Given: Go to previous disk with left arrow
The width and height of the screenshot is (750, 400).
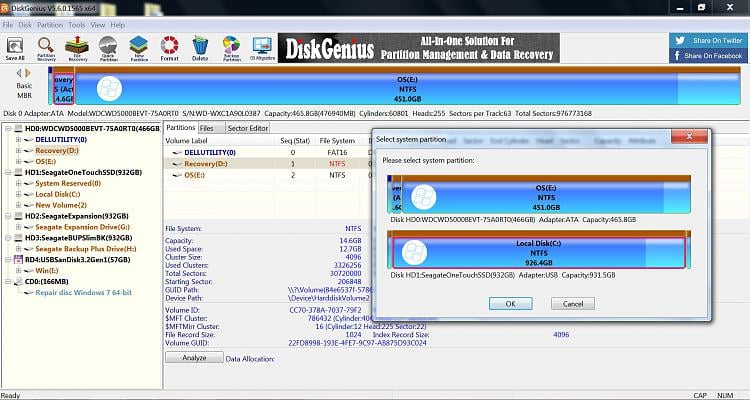Looking at the screenshot, I should point(20,73).
